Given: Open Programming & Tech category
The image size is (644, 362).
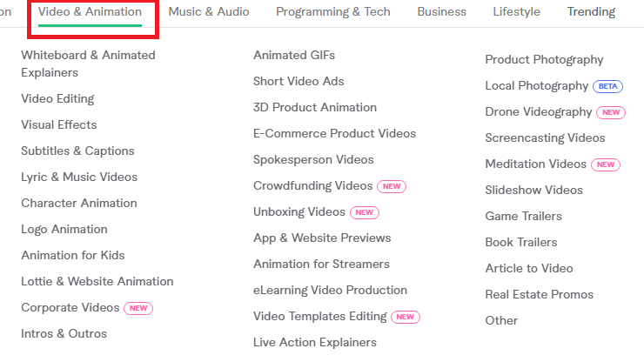Looking at the screenshot, I should click(333, 12).
